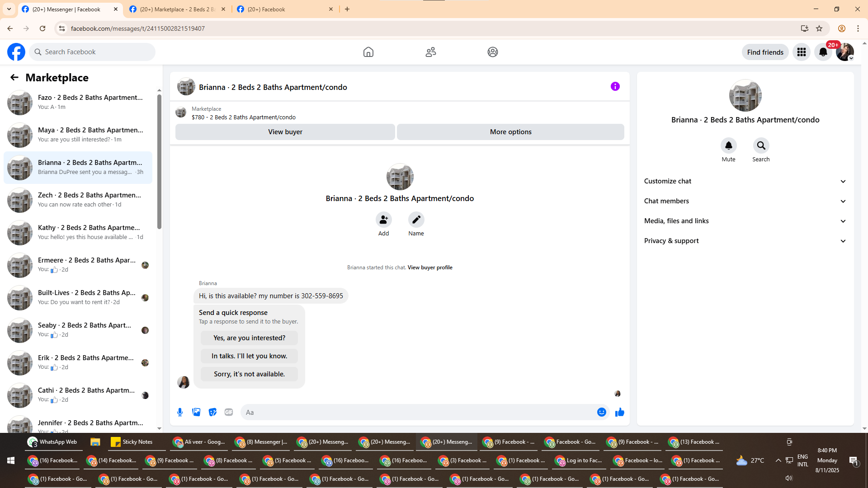The width and height of the screenshot is (868, 488).
Task: Mute this conversation with bell icon
Action: pyautogui.click(x=728, y=145)
